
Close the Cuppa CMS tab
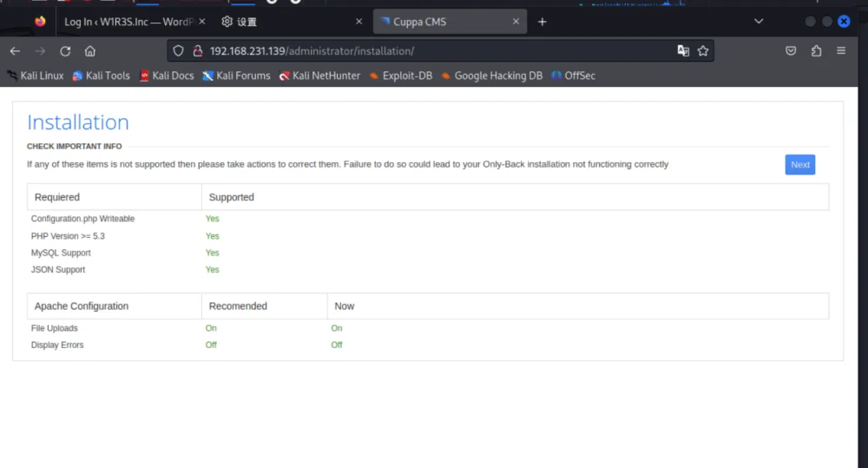pos(516,22)
